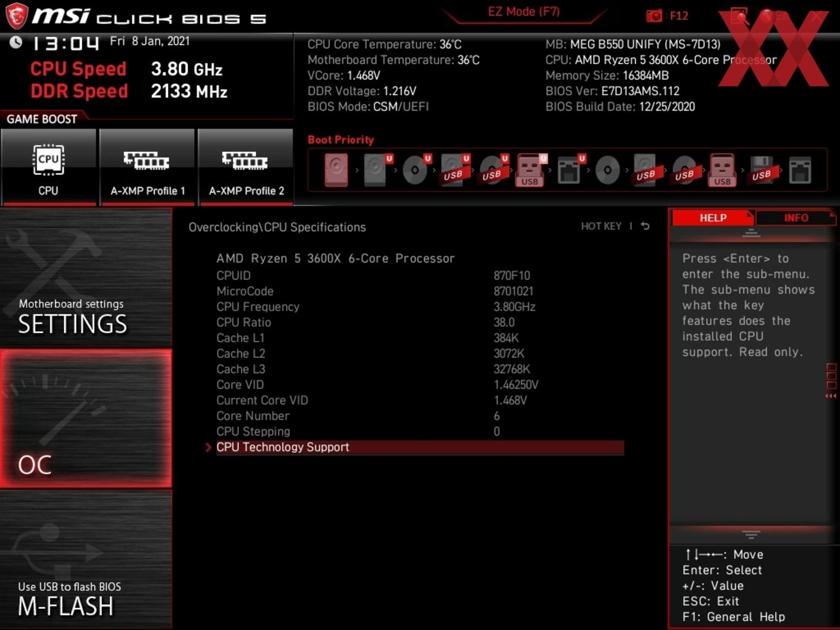
Task: Collapse the help panel top handle
Action: tap(751, 233)
